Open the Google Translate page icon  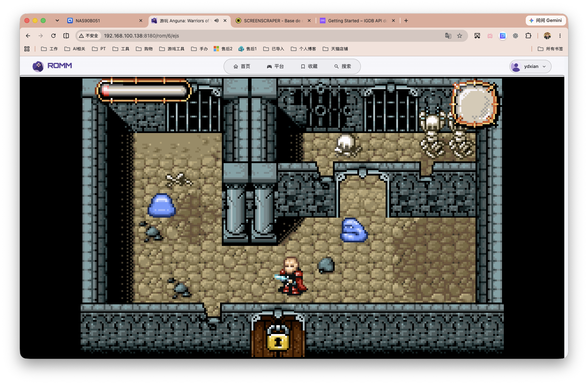point(448,36)
